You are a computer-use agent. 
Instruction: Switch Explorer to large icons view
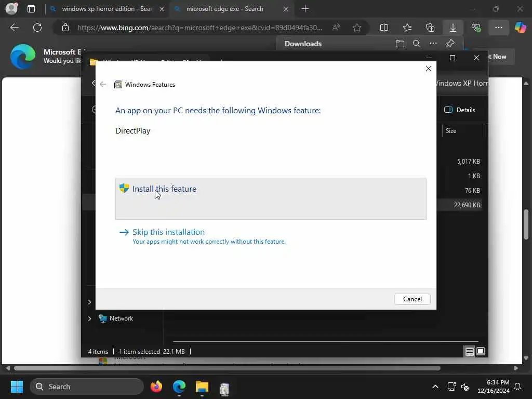[x=481, y=352]
